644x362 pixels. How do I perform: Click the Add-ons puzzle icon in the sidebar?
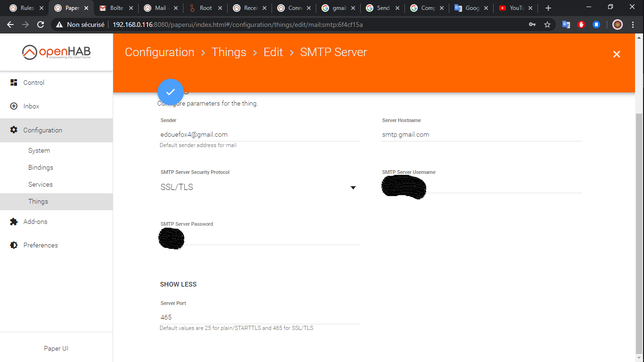14,222
